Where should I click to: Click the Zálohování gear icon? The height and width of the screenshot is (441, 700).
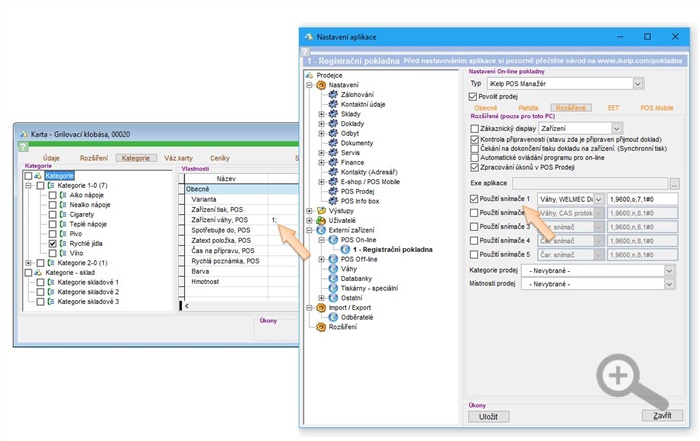(333, 95)
